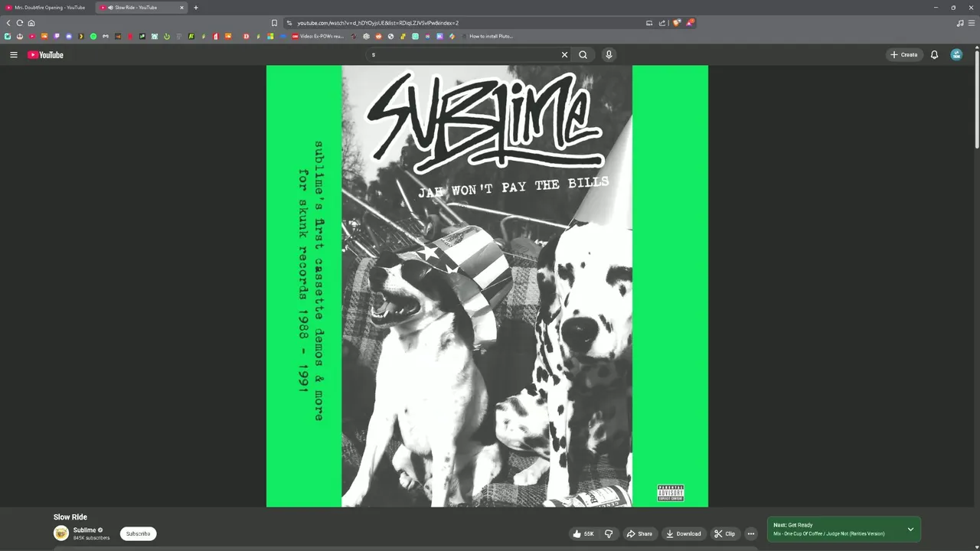This screenshot has width=980, height=551.
Task: Open the How to install Pluto bookmark
Action: click(487, 36)
